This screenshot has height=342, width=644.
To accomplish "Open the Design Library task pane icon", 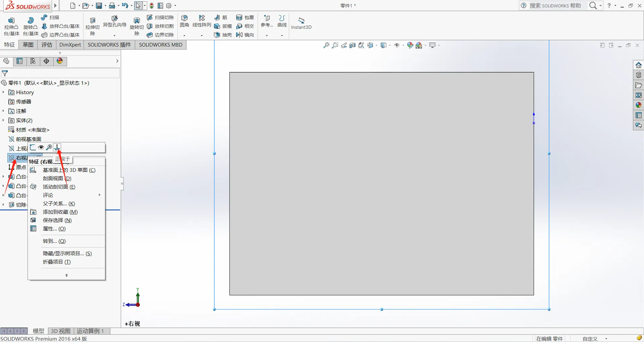I will (x=638, y=75).
